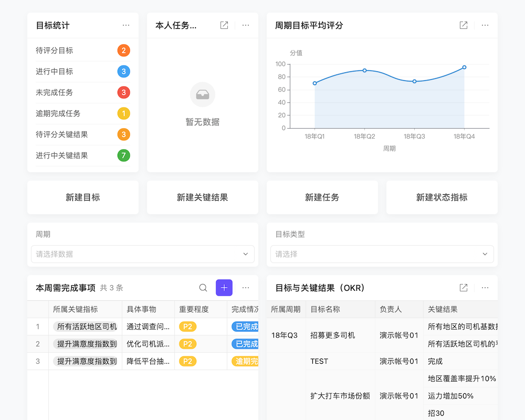
Task: Open more options for 本周需完成事项 panel
Action: pyautogui.click(x=245, y=288)
